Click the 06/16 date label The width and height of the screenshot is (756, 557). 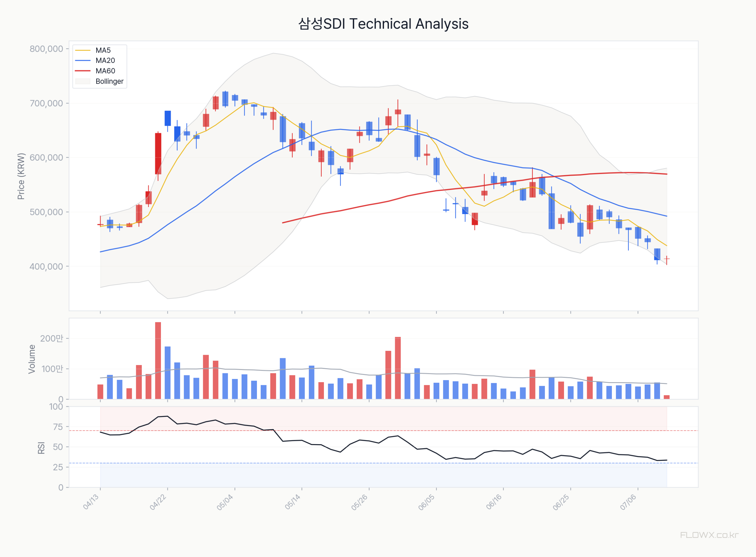click(x=494, y=502)
